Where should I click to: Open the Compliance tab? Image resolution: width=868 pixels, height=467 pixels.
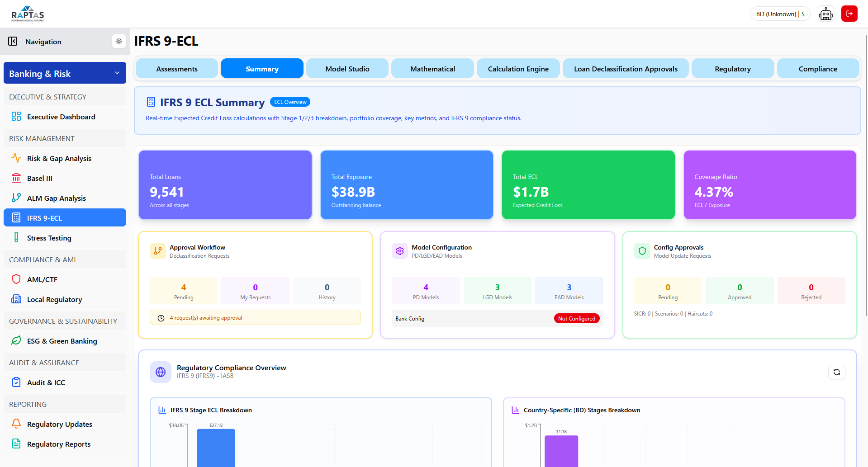818,69
